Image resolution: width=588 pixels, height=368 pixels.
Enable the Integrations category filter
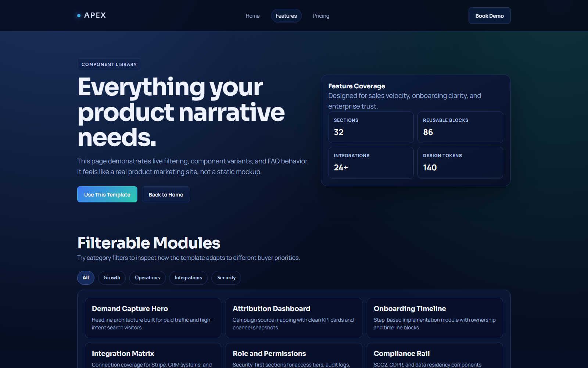[x=188, y=277]
